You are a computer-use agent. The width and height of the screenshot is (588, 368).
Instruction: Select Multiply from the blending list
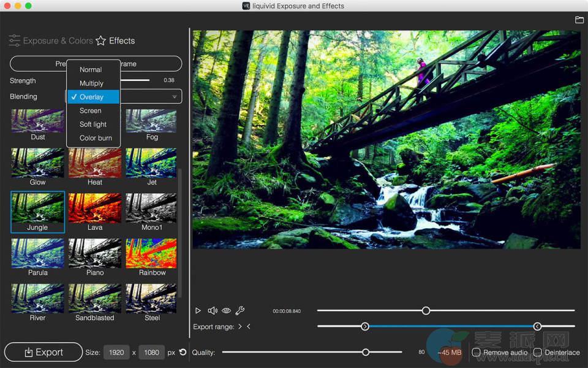click(x=91, y=83)
